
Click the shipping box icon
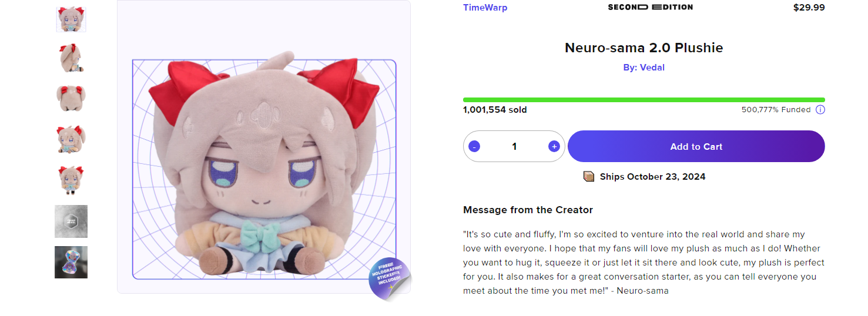click(589, 177)
